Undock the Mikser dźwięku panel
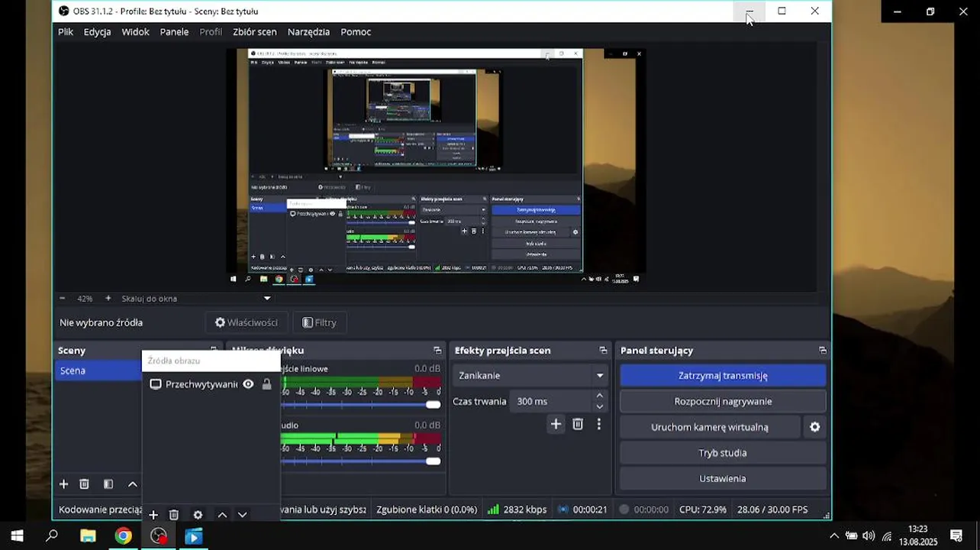 [437, 351]
